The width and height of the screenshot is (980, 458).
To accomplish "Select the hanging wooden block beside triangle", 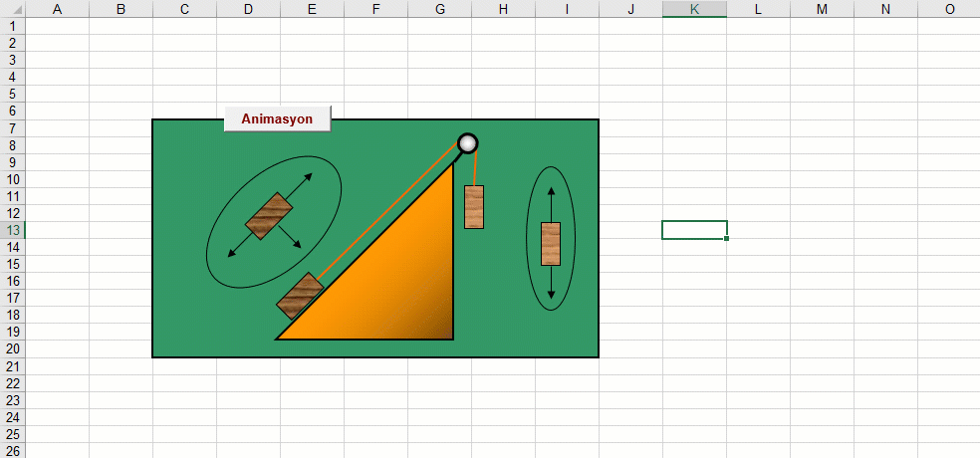I will 474,207.
